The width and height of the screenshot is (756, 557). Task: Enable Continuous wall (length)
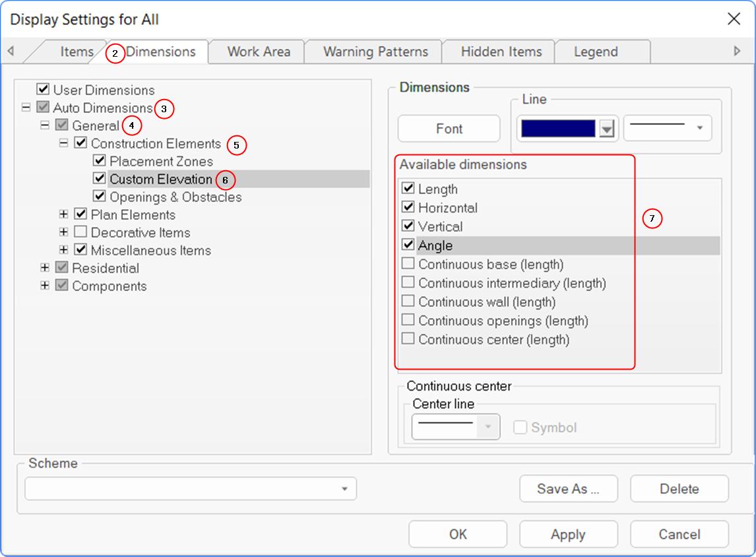408,300
